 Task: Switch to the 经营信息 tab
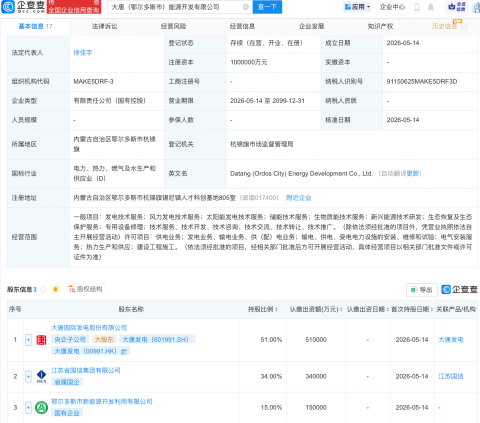coord(242,26)
